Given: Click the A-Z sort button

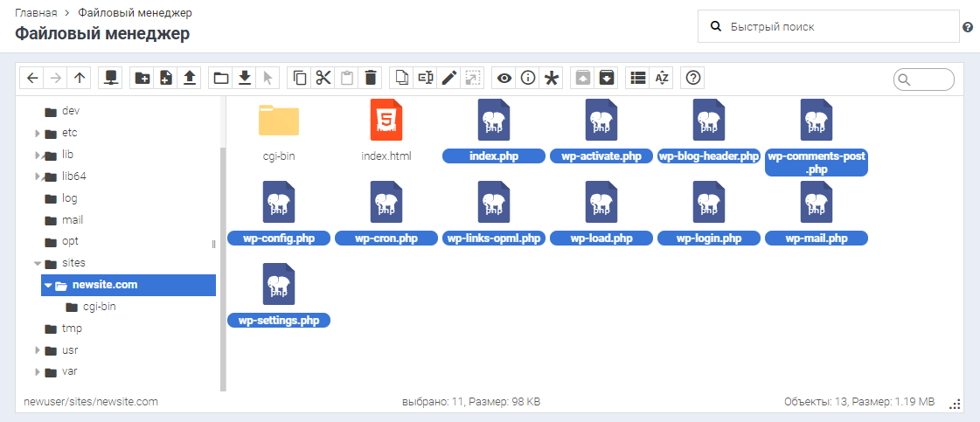Looking at the screenshot, I should pyautogui.click(x=662, y=78).
